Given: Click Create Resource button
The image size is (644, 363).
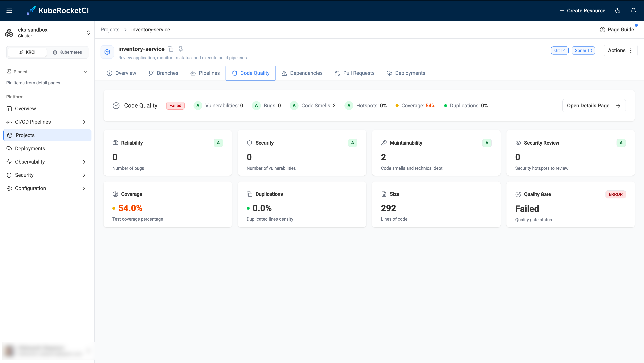Looking at the screenshot, I should click(582, 11).
